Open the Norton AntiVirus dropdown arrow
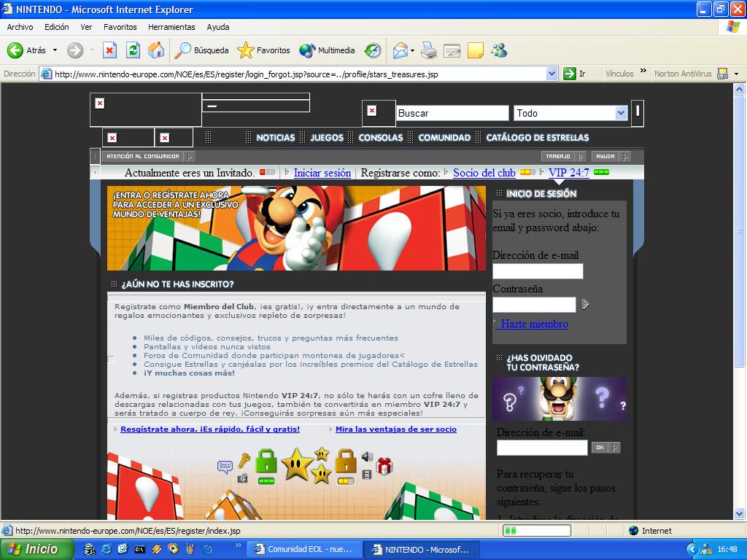This screenshot has height=560, width=747. 737,74
